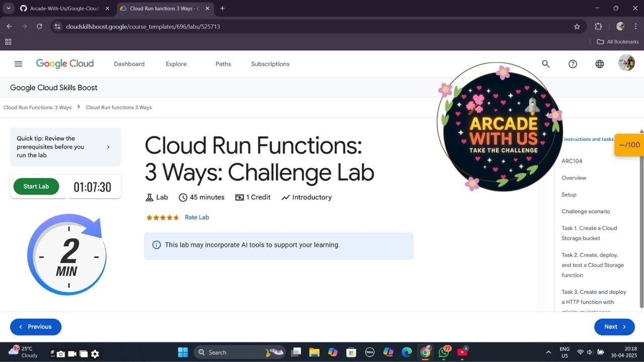Open the Chrome three-dot menu
This screenshot has width=644, height=362.
(x=635, y=27)
